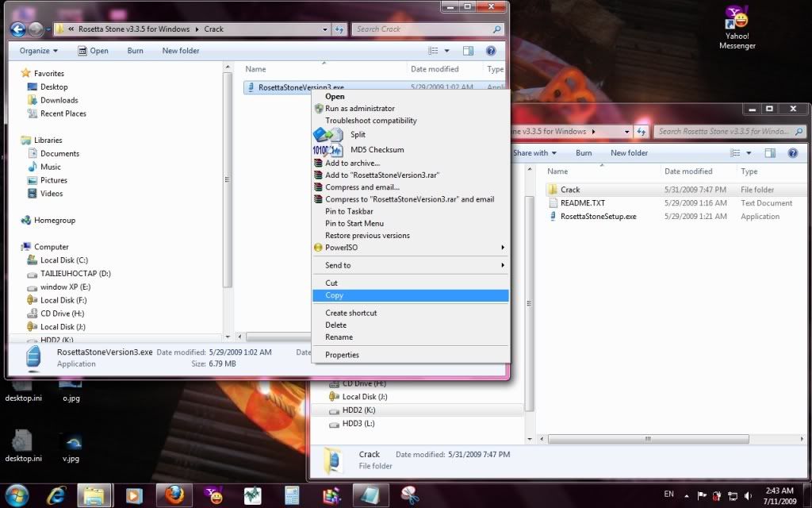812x508 pixels.
Task: Click Add to archive...
Action: click(412, 163)
